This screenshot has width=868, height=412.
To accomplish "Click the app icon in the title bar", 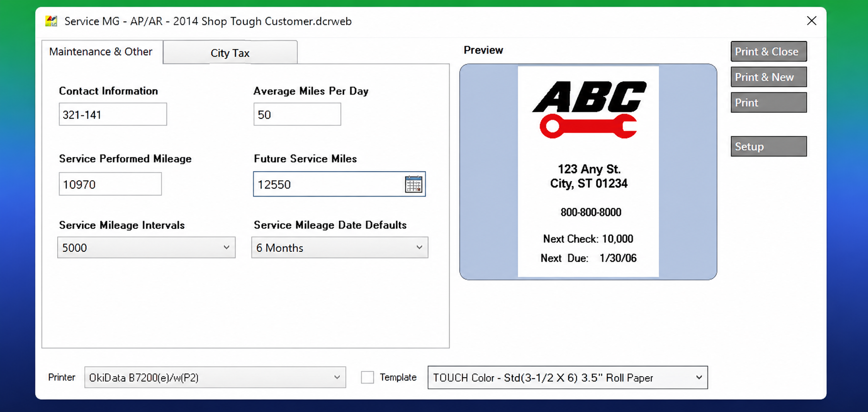I will click(51, 21).
